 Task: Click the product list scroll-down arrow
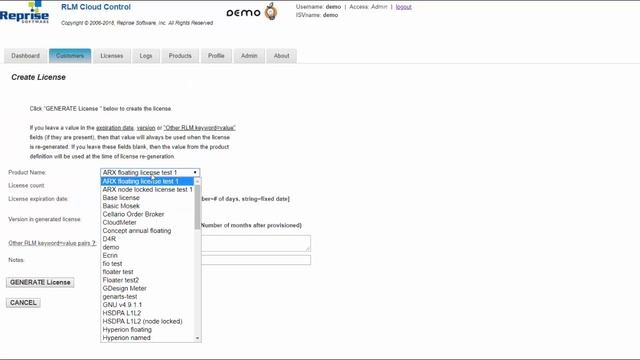pos(198,338)
